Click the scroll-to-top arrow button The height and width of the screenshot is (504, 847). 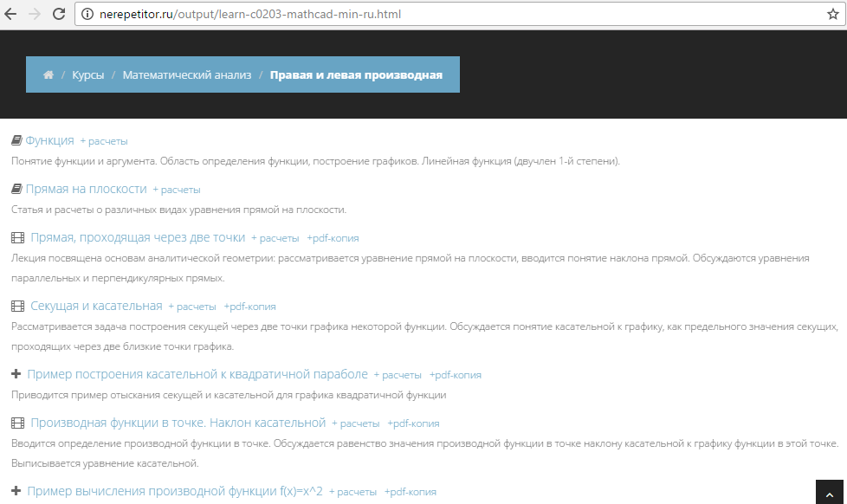click(x=829, y=492)
